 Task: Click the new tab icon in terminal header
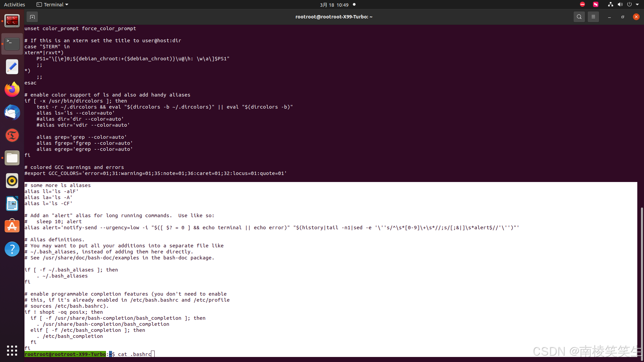[32, 17]
